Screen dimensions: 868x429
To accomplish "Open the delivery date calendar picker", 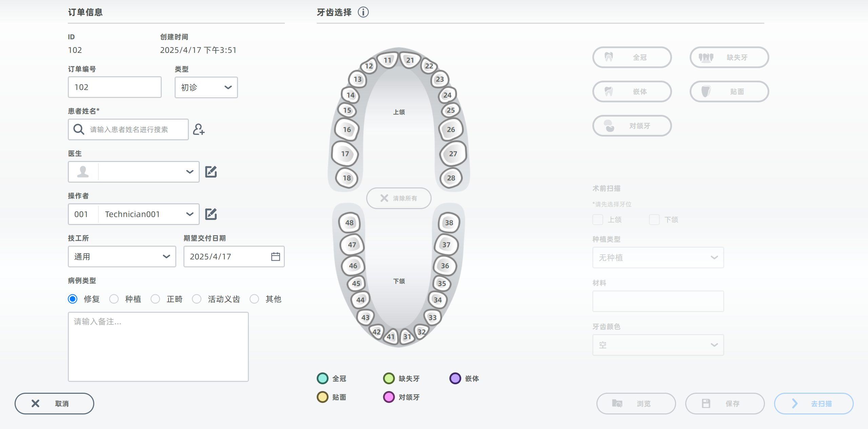I will coord(275,257).
